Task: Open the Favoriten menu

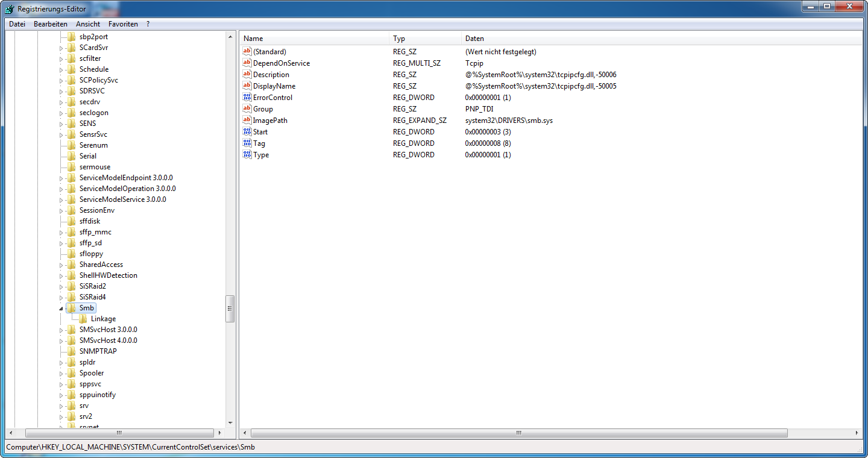Action: [x=123, y=24]
